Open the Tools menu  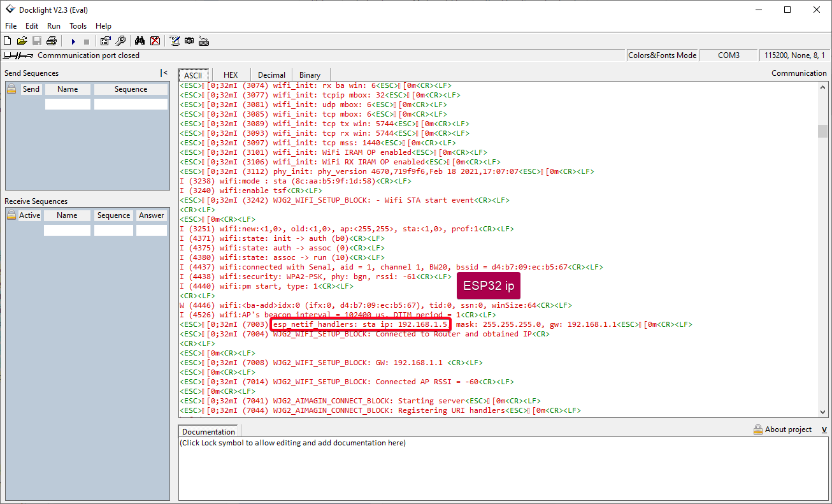coord(78,26)
